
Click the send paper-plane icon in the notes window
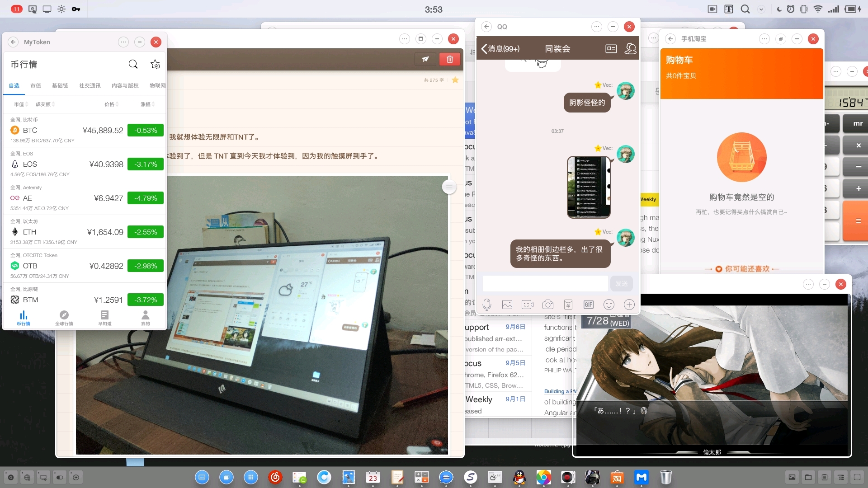tap(425, 59)
